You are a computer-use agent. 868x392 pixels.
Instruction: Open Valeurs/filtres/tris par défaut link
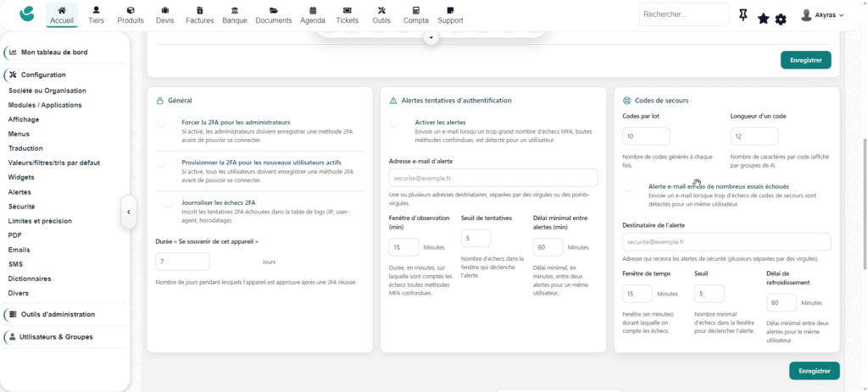click(x=54, y=163)
